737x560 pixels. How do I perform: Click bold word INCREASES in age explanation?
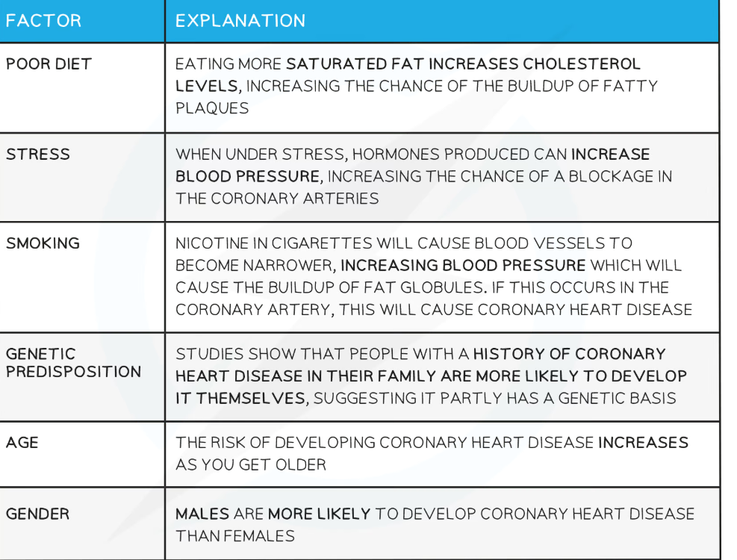click(642, 442)
